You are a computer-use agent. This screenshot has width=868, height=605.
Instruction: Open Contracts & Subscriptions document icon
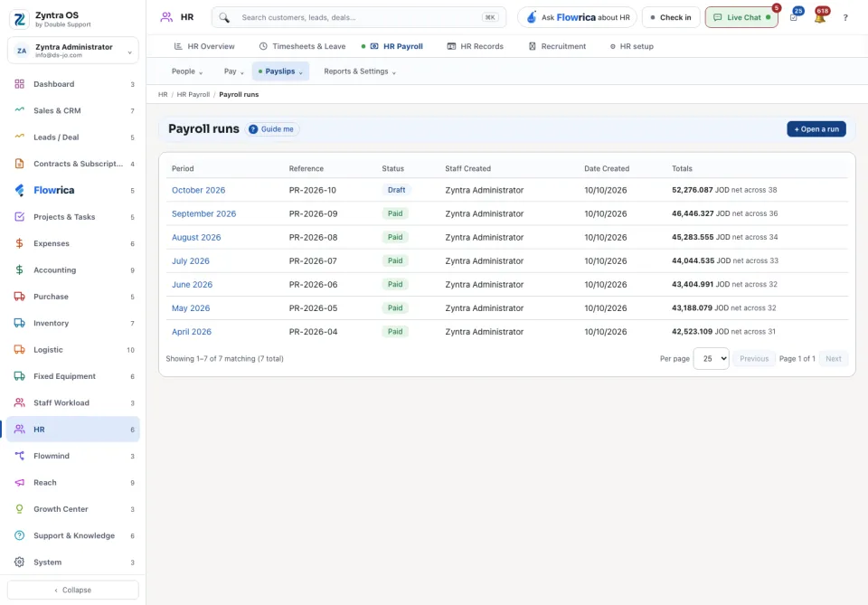coord(19,164)
